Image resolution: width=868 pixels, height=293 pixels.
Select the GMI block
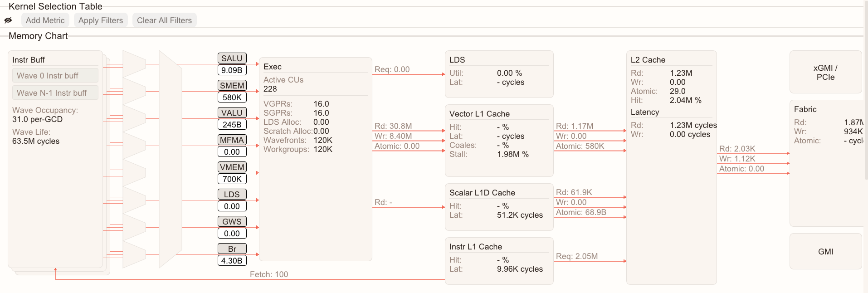pyautogui.click(x=825, y=252)
